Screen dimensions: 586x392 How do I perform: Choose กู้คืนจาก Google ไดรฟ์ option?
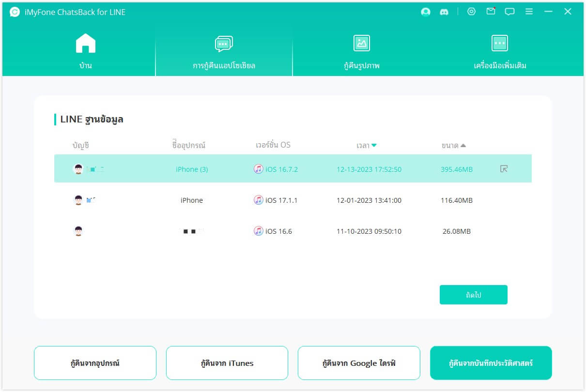click(359, 363)
